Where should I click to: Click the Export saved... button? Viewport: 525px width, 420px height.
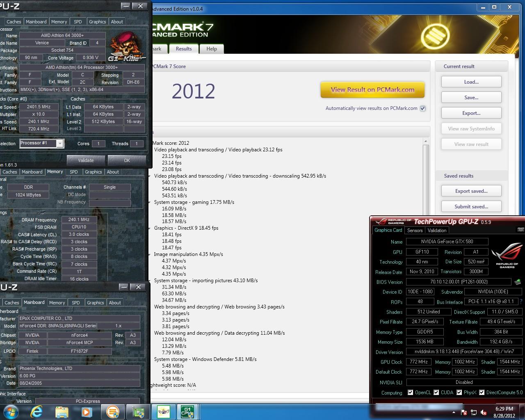pos(471,191)
